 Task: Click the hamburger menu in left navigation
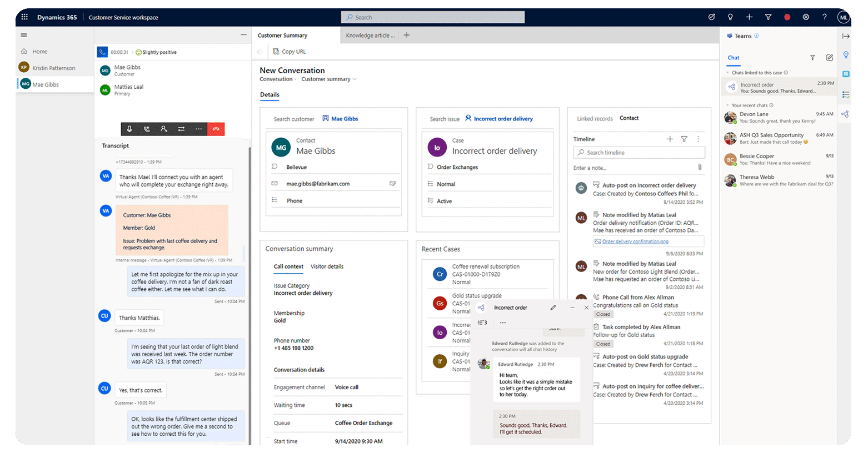[24, 35]
